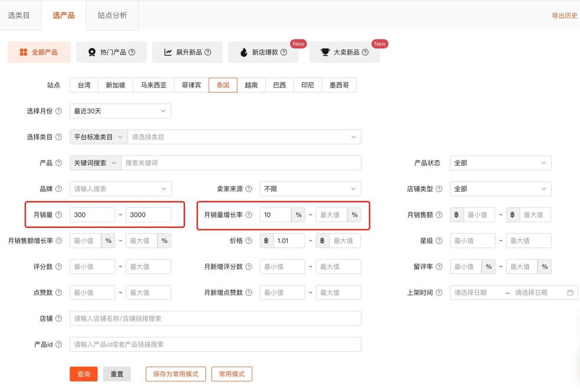
Task: Select 新店爆款 filter tab
Action: (263, 52)
